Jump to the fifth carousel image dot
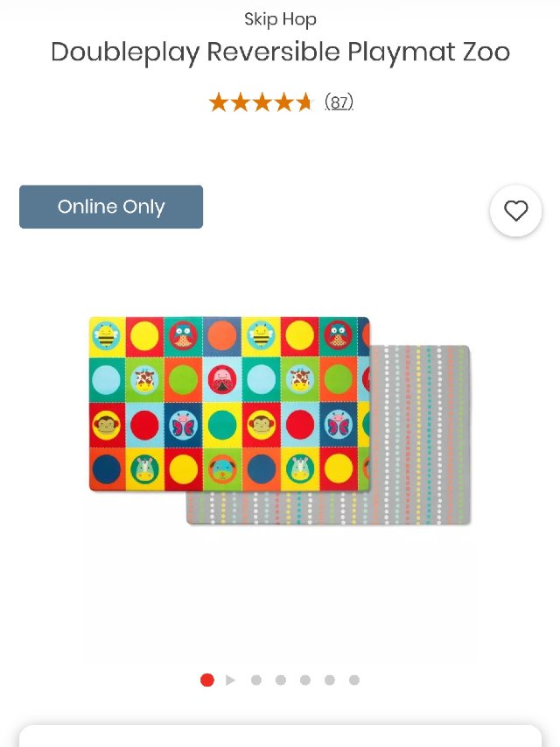The image size is (560, 747). point(305,680)
